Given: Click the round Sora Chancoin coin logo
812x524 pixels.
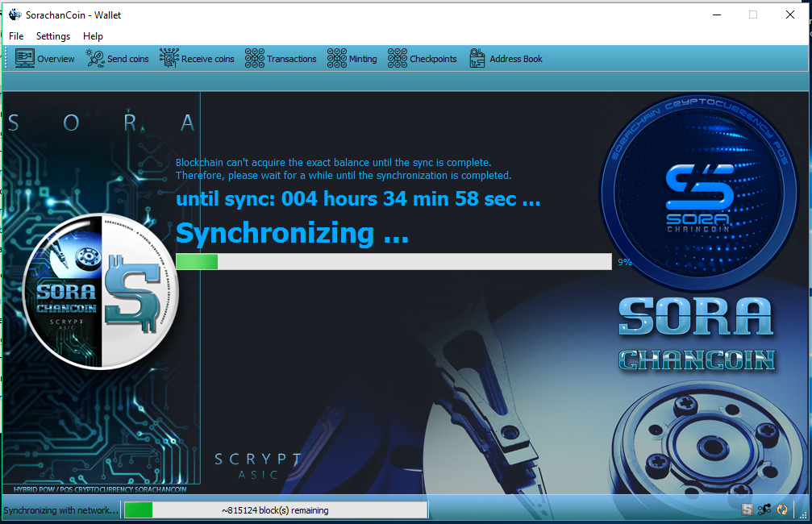Looking at the screenshot, I should coord(101,291).
